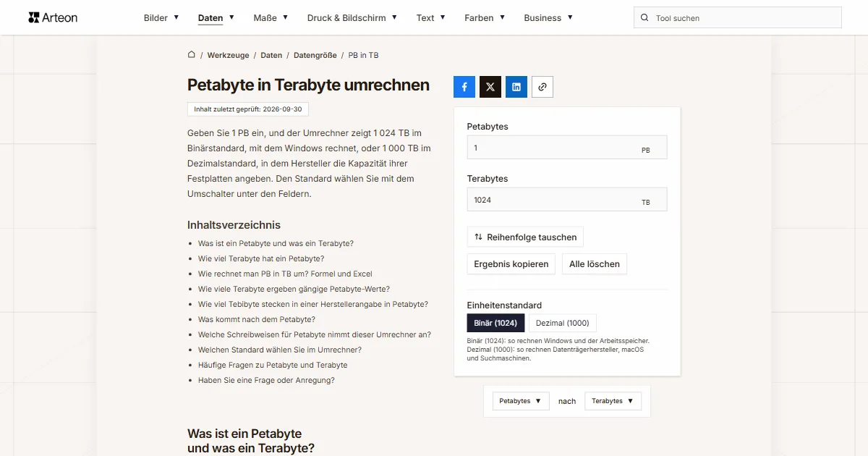Open Werkzeuge breadcrumb link

click(228, 55)
